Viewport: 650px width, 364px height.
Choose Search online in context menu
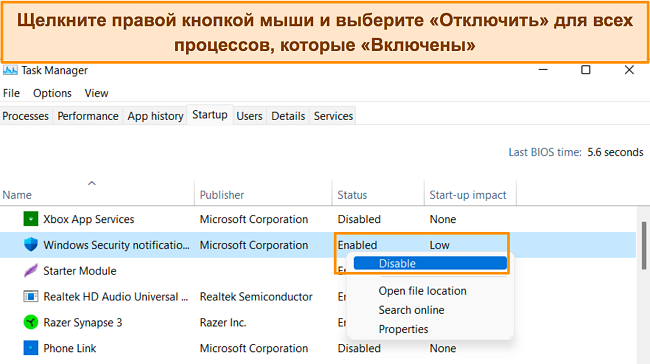411,310
